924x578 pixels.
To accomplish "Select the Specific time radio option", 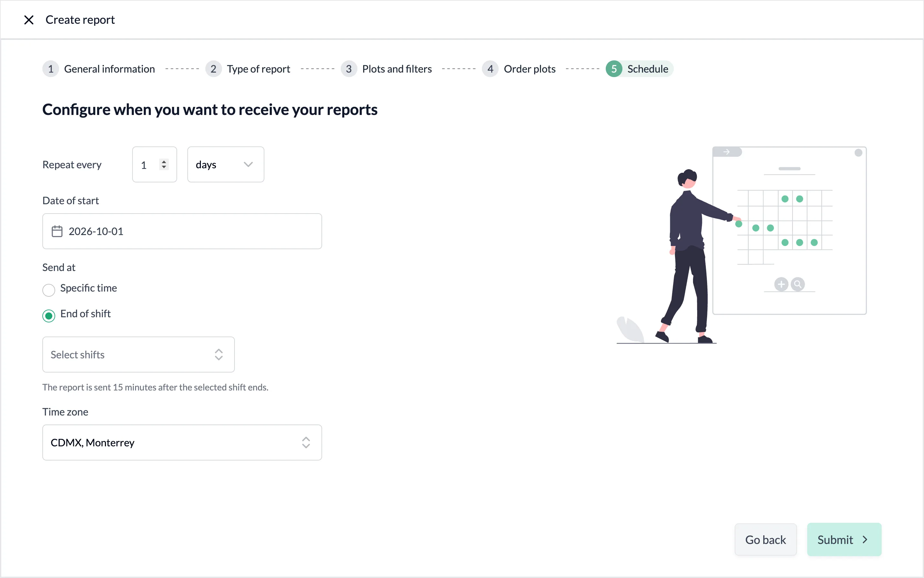I will 48,290.
